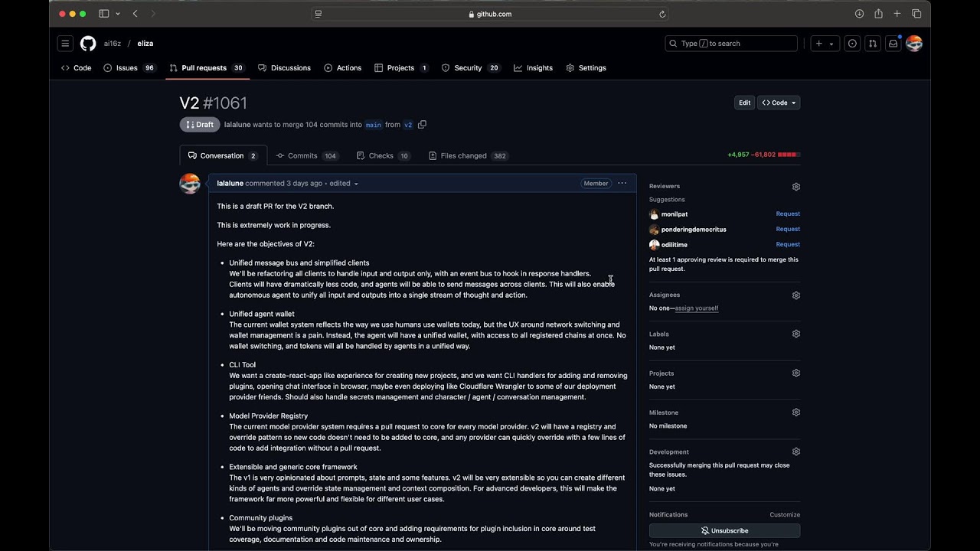The height and width of the screenshot is (551, 980).
Task: Open Safari downloads
Action: (860, 14)
